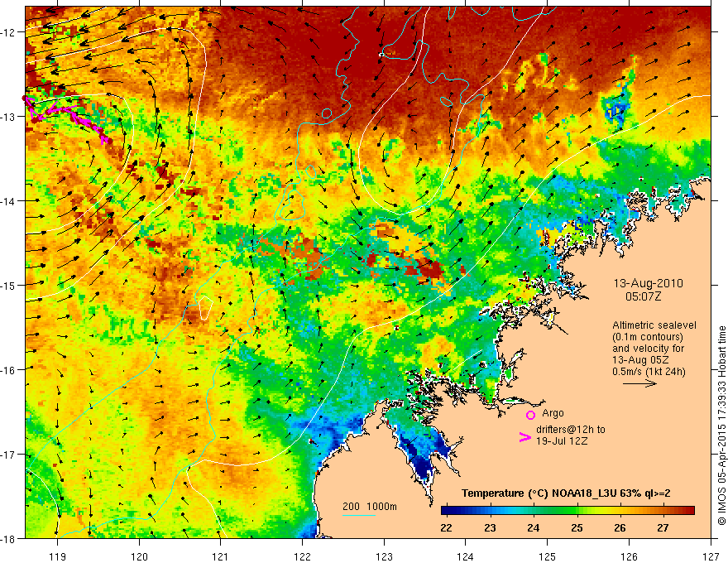Click the "19-Jul 12Z" legend text
Viewport: 728px width, 563px height.
pyautogui.click(x=562, y=440)
